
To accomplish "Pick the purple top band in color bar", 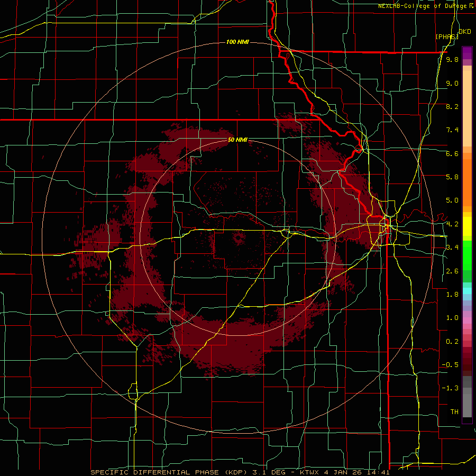I will coord(467,53).
